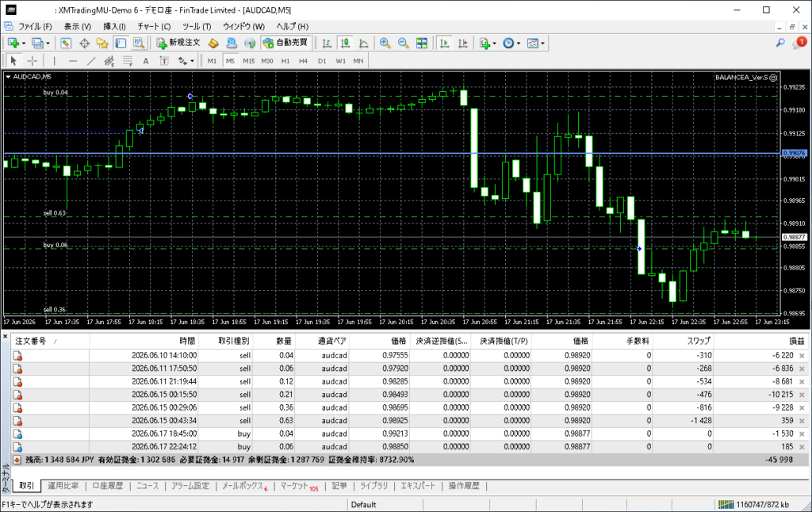
Task: Open the notifications chat bubble icon
Action: (x=799, y=43)
